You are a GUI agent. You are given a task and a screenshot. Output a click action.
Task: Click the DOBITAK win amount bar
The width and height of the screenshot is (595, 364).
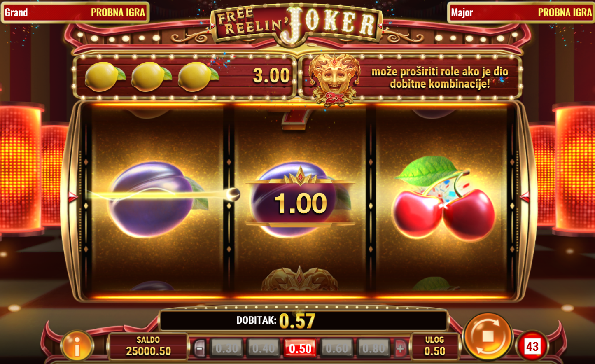point(303,320)
